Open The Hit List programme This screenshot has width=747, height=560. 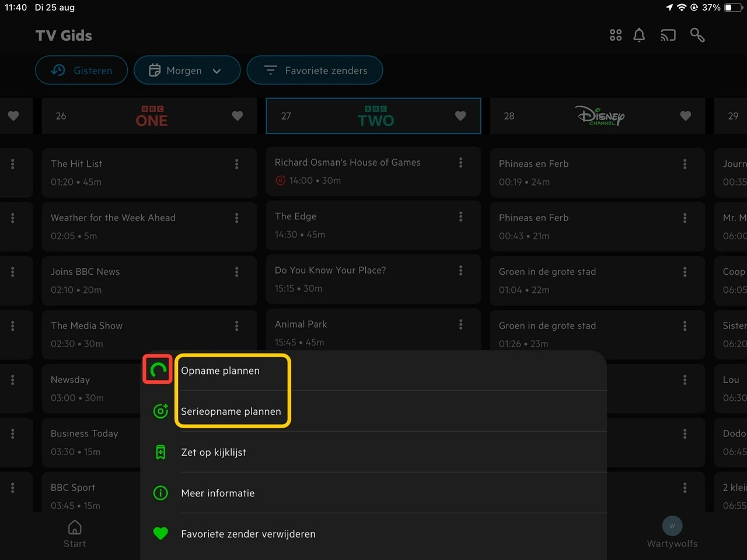point(149,173)
